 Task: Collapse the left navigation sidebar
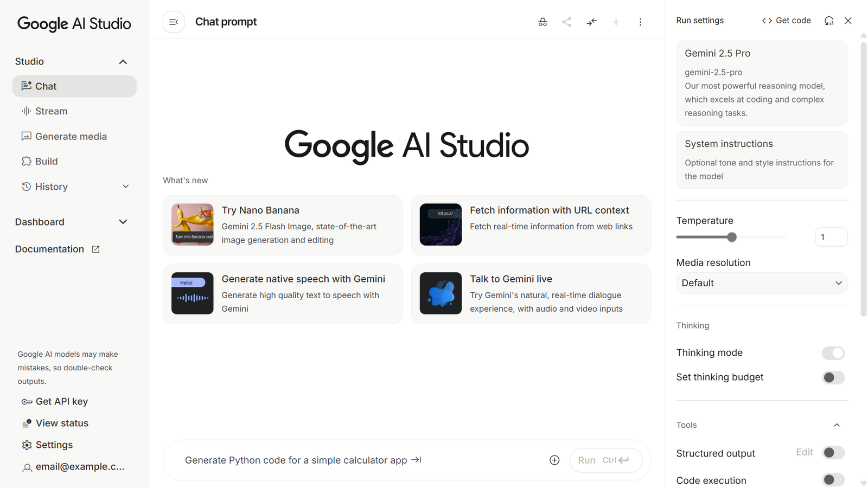174,22
